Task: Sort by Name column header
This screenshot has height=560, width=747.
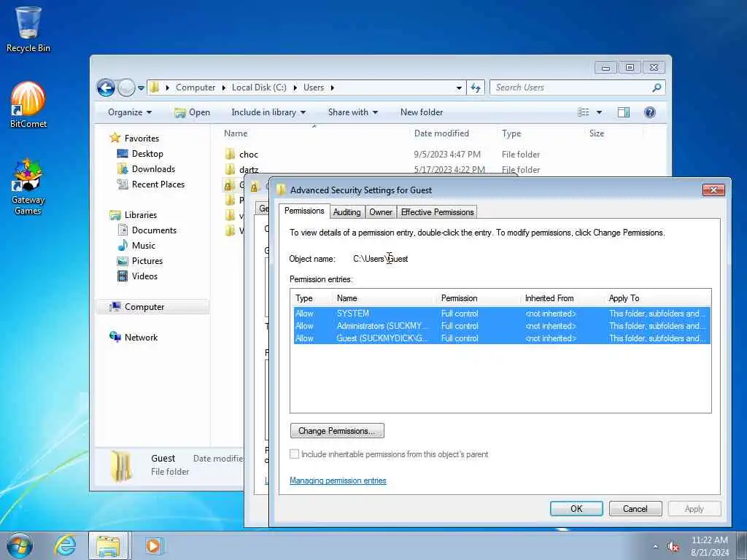Action: [314, 133]
